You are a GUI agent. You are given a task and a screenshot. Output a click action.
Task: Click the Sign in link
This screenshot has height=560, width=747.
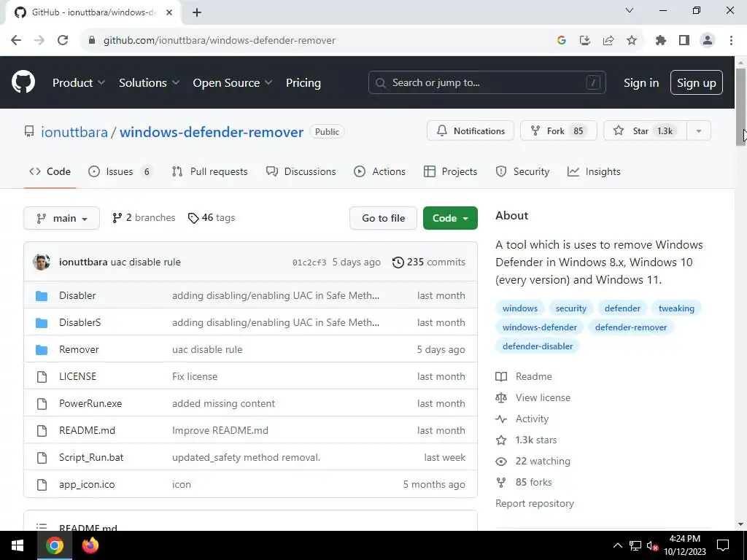641,83
